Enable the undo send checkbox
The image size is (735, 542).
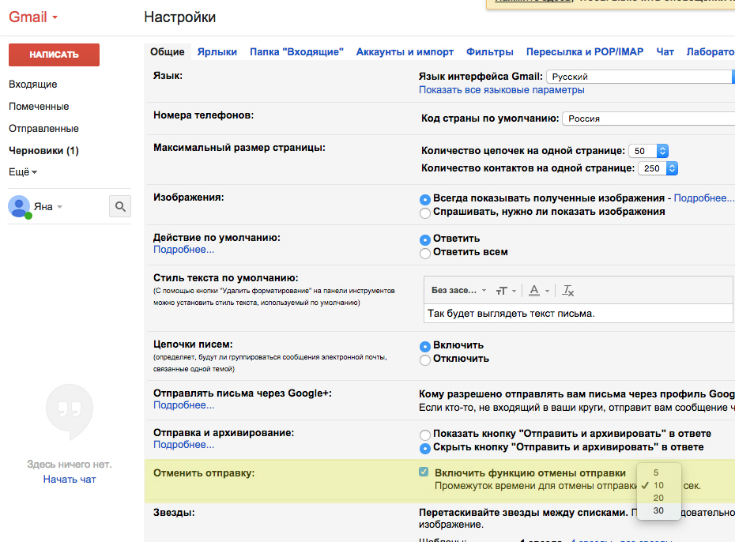[x=425, y=472]
